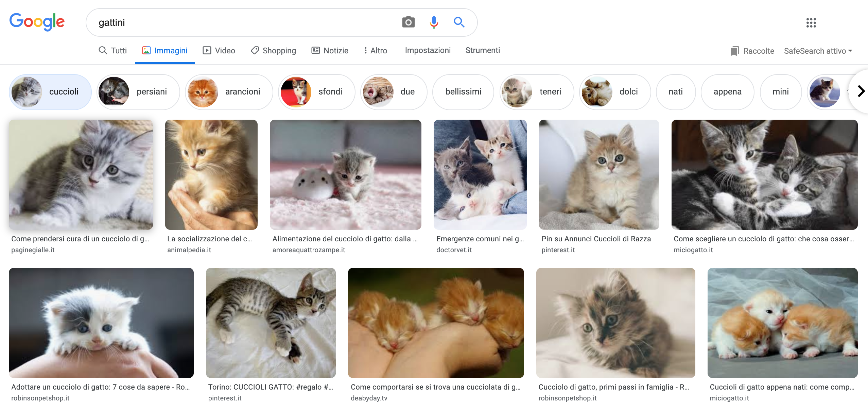This screenshot has height=412, width=868.
Task: Open the Google apps grid
Action: click(811, 23)
